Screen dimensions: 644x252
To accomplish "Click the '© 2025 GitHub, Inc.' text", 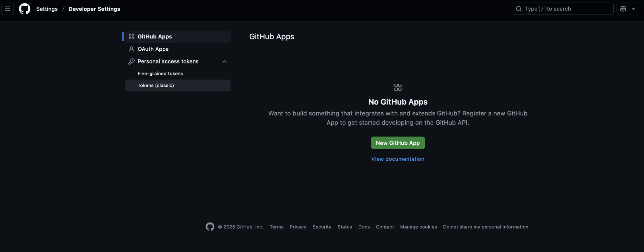I will click(x=241, y=227).
